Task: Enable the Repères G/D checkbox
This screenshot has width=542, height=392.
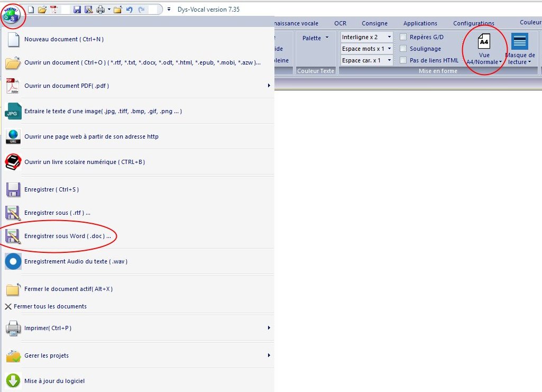Action: (x=403, y=37)
